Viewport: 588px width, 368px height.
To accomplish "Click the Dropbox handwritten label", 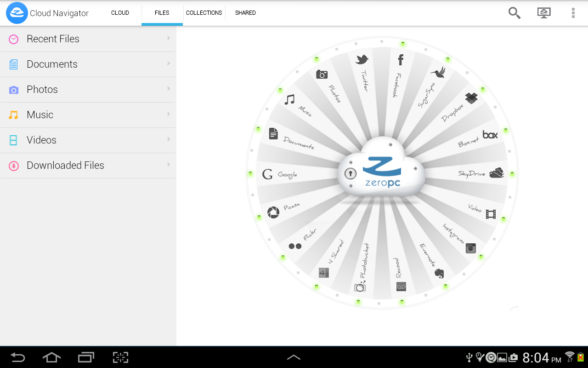I will click(x=452, y=113).
